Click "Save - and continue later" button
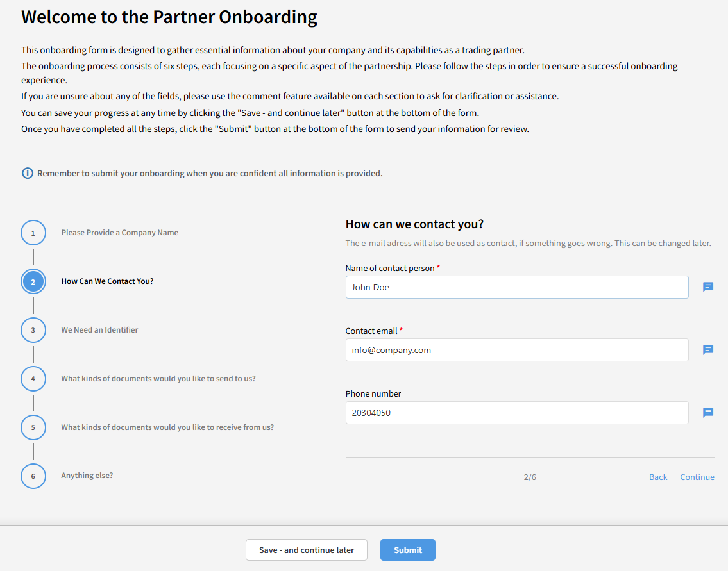Viewport: 728px width, 571px height. tap(307, 550)
